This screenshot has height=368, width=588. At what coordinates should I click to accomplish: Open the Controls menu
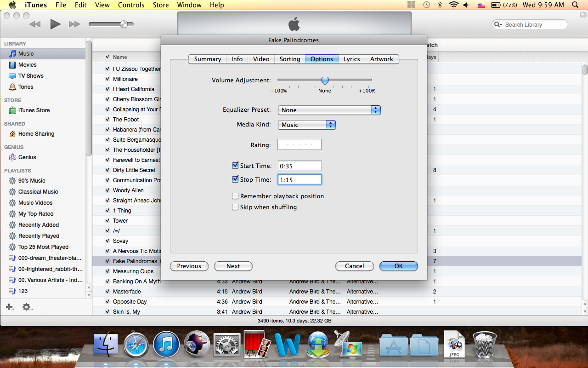pyautogui.click(x=131, y=5)
